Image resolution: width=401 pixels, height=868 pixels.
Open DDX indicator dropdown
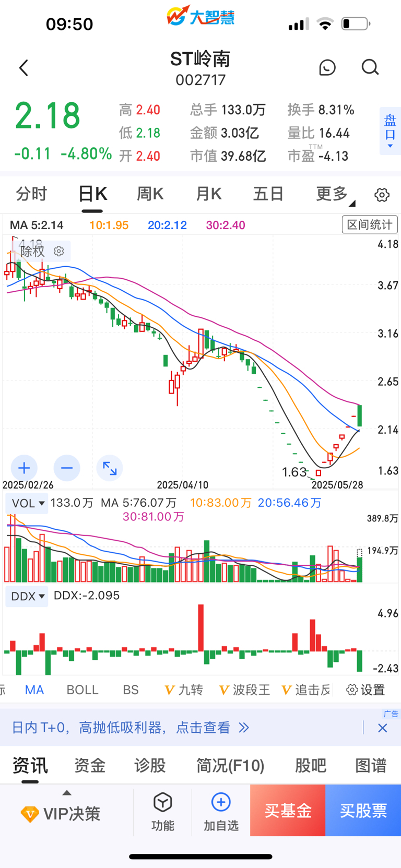27,596
